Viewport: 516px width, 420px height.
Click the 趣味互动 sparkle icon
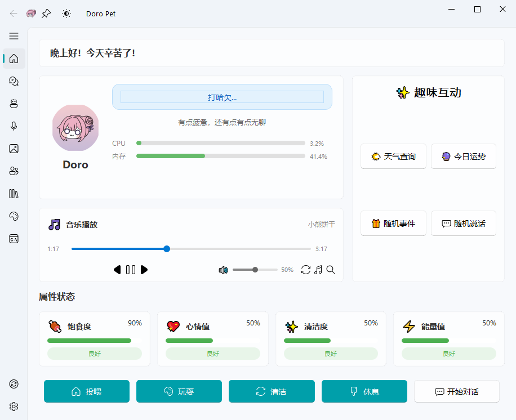403,92
